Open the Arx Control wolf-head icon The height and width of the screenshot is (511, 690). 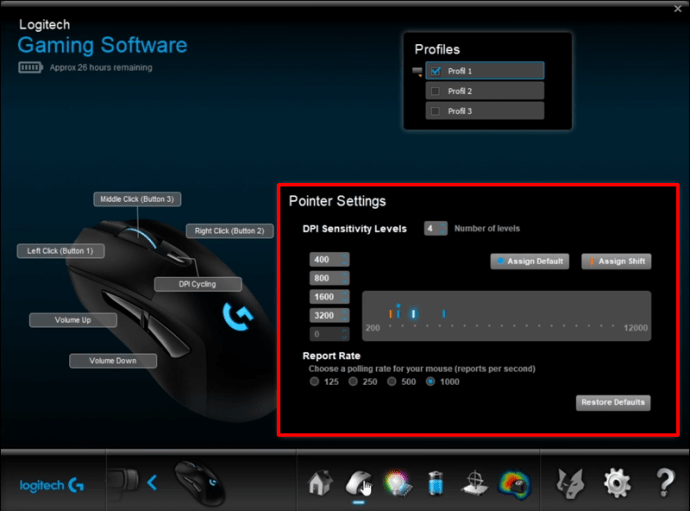tap(570, 483)
